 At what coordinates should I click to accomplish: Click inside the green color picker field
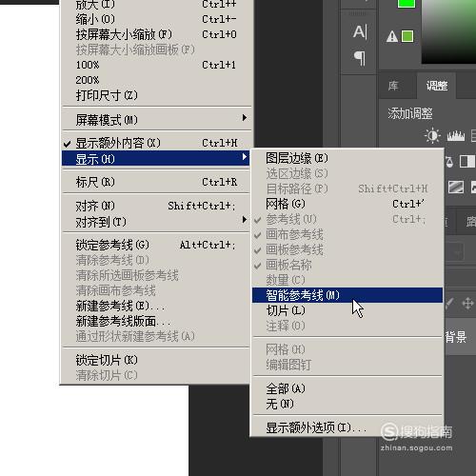(448, 30)
